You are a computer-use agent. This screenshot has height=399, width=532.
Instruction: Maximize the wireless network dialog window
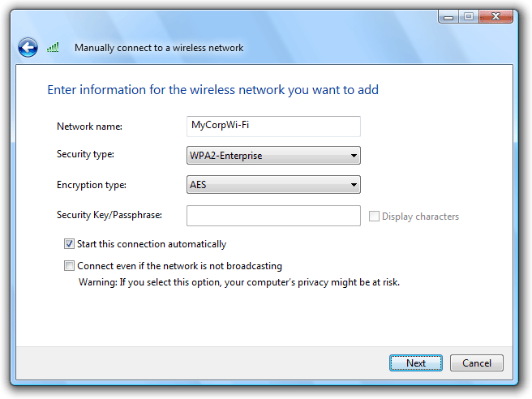469,16
